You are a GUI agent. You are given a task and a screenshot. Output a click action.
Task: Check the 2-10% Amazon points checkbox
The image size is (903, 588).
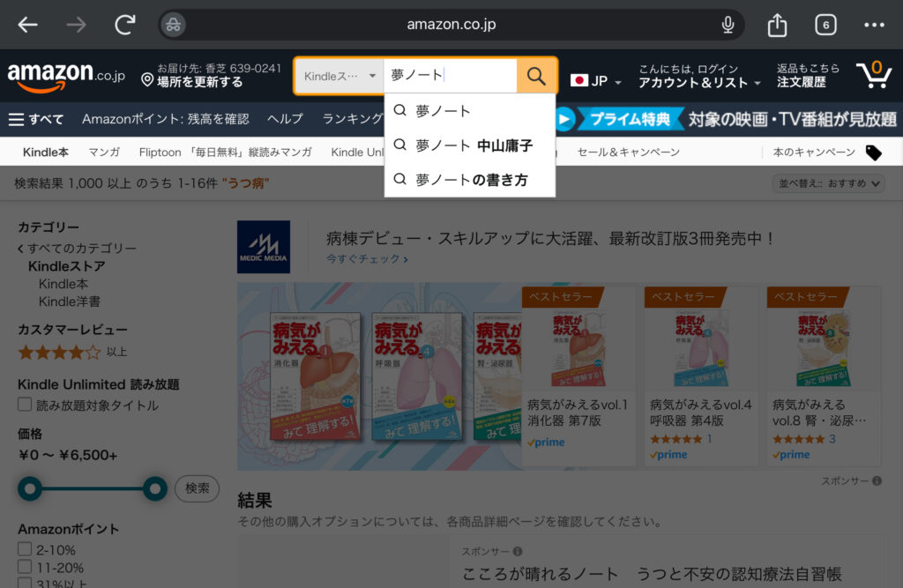point(24,549)
